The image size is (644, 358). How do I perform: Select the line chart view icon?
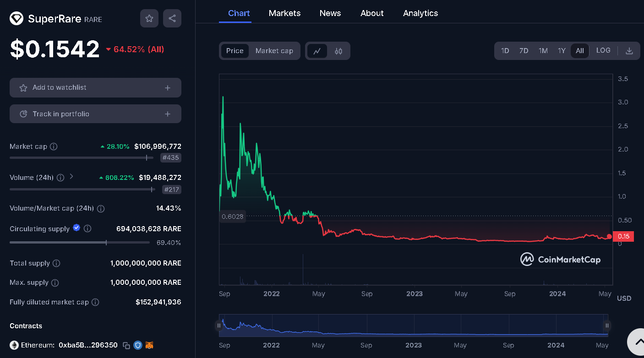click(x=317, y=51)
